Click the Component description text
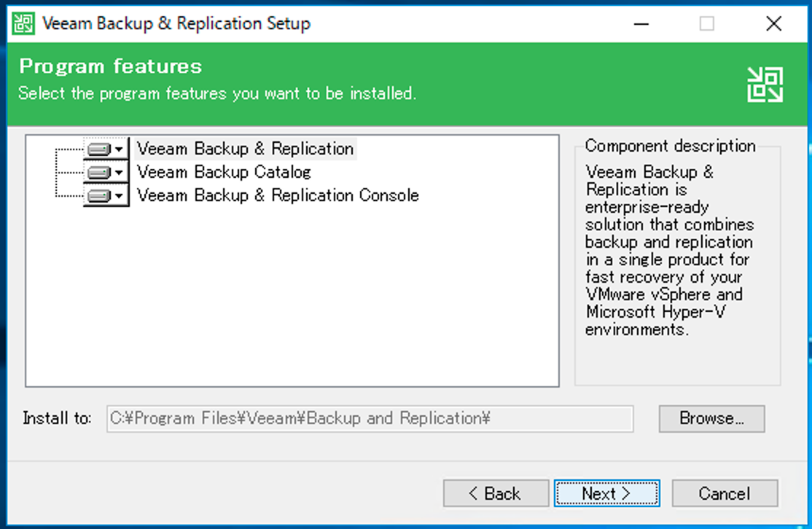Screen dimensions: 812x529 coord(669,251)
